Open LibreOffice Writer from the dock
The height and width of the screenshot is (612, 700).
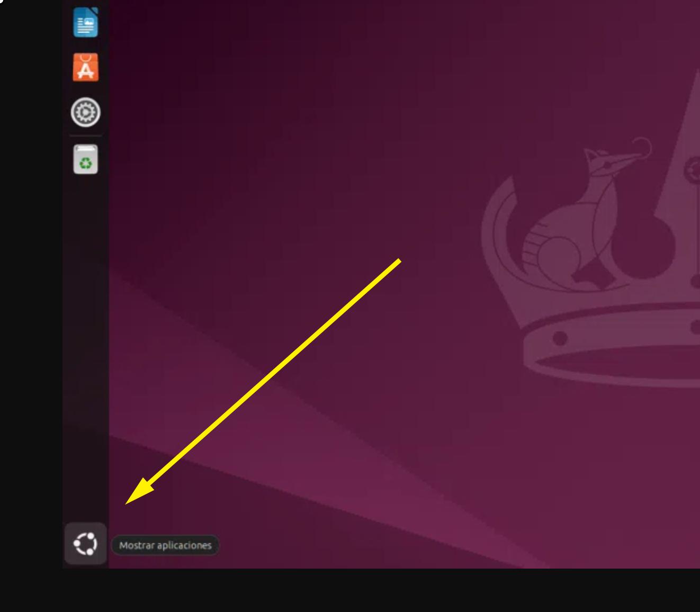85,22
